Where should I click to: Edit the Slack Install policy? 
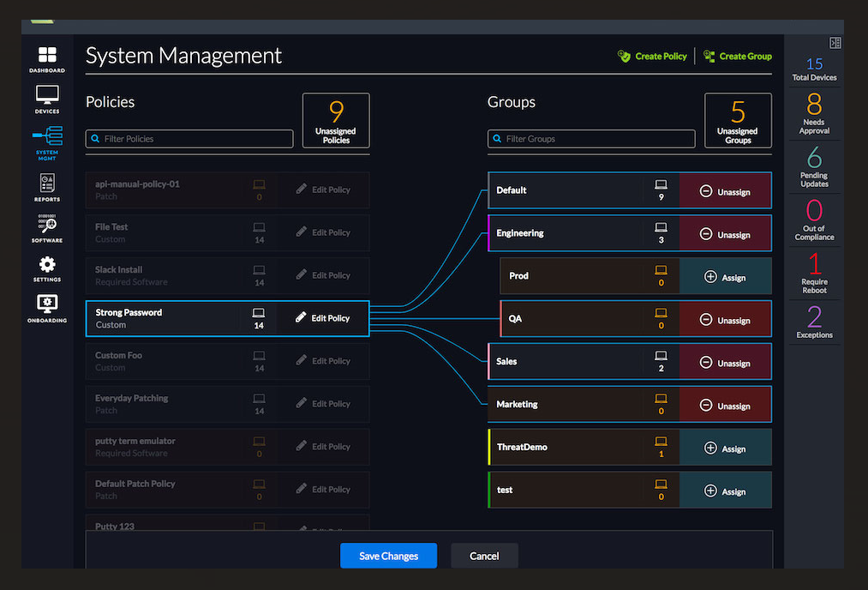323,275
